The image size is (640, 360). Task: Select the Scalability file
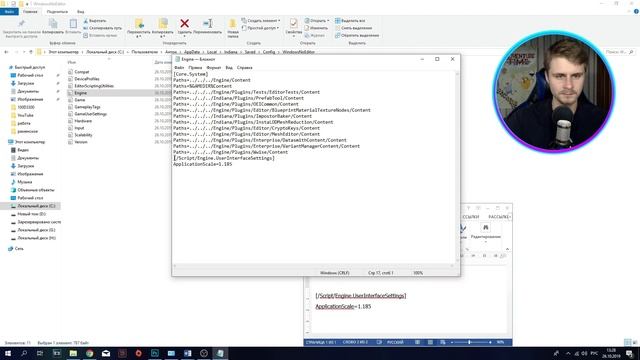83,135
